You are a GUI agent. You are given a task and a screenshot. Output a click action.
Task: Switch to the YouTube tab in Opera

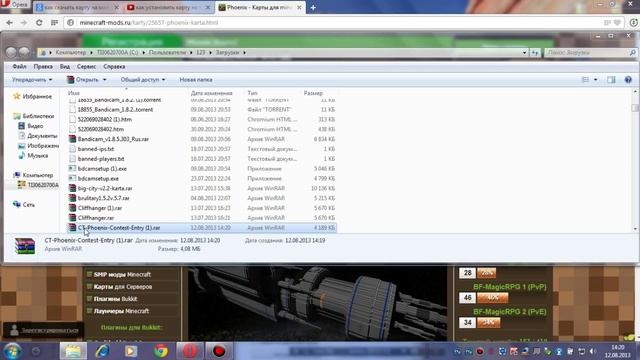[167, 7]
